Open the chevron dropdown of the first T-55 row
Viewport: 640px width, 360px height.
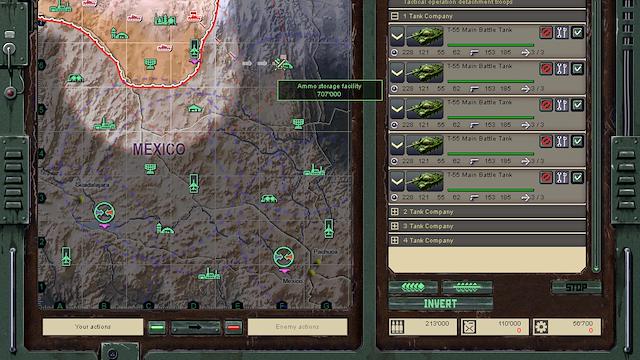click(x=397, y=37)
